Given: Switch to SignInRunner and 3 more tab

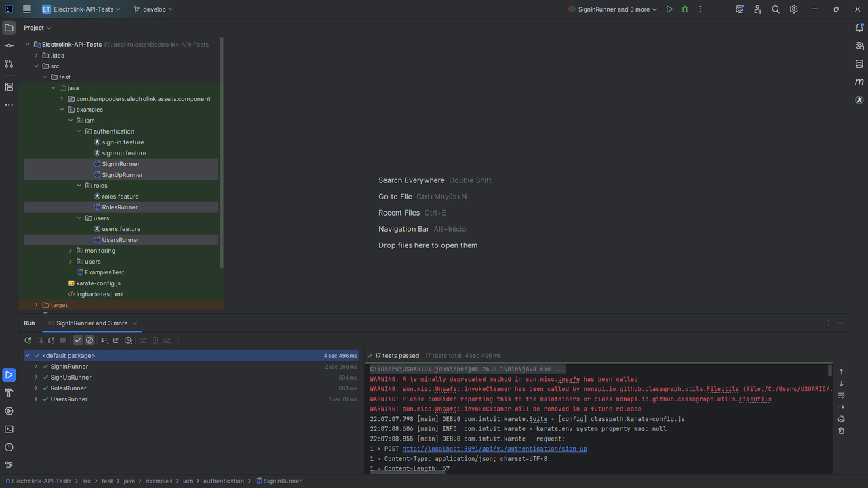Looking at the screenshot, I should (92, 323).
